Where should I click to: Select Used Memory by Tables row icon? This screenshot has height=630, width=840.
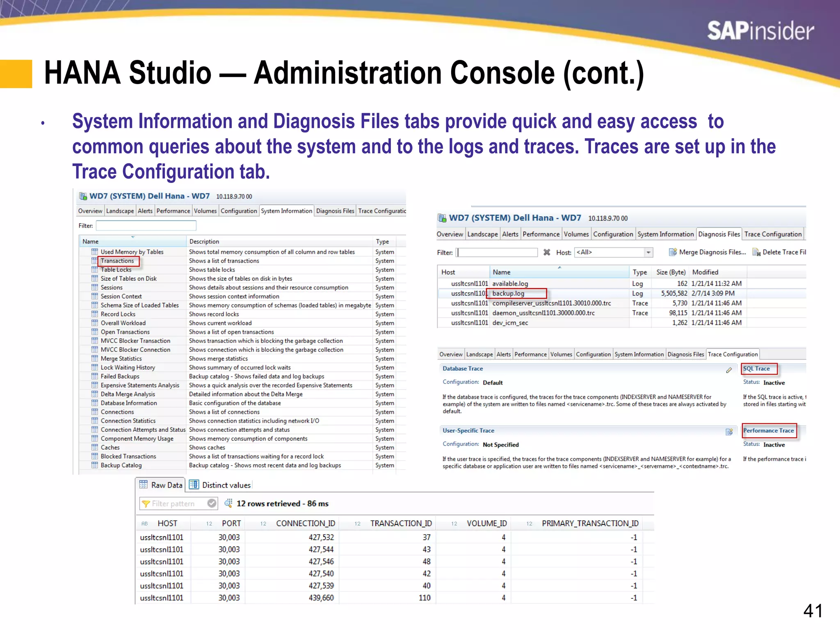click(x=95, y=252)
